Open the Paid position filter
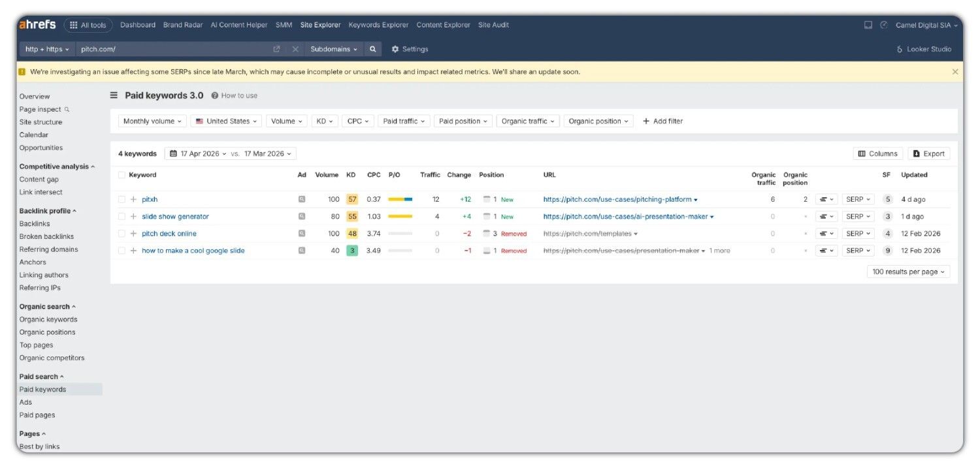This screenshot has height=468, width=980. click(x=463, y=121)
